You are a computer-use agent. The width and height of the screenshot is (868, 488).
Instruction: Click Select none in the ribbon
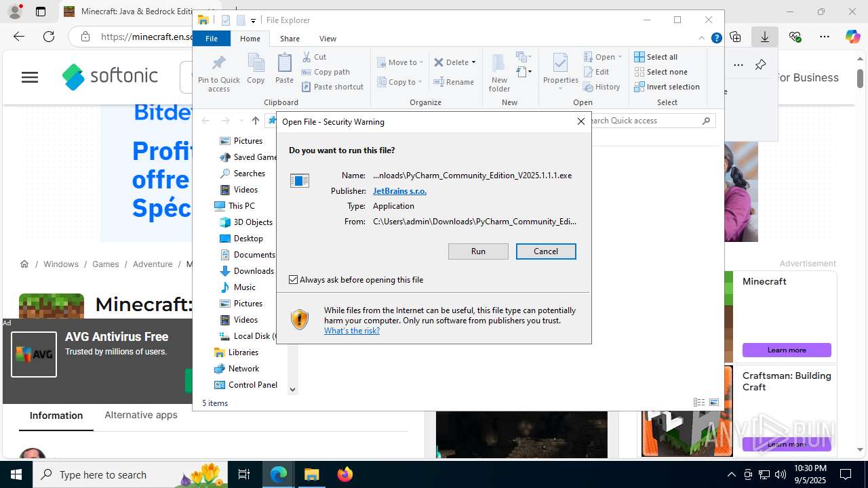[x=660, y=72]
